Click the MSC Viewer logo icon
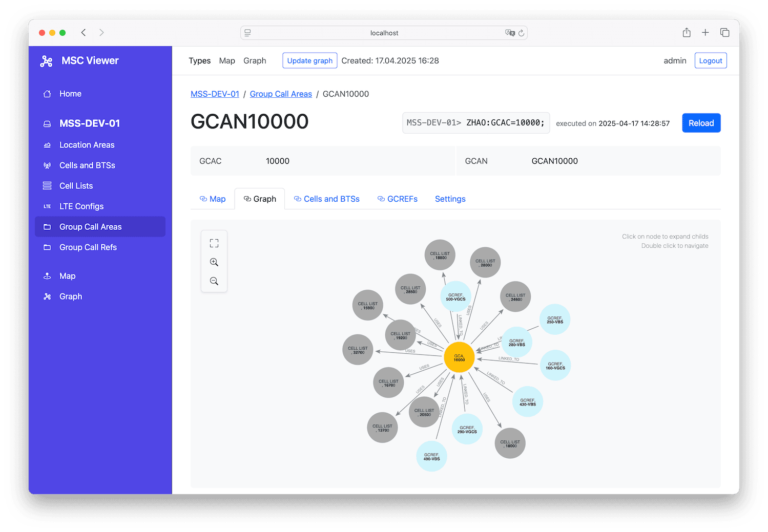This screenshot has height=532, width=768. tap(47, 61)
